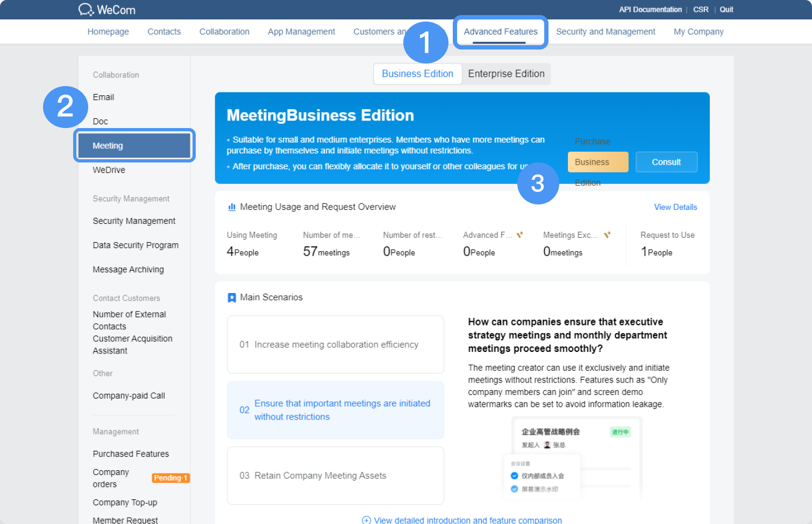812x524 pixels.
Task: Select the Advanced Features tab
Action: [x=501, y=32]
